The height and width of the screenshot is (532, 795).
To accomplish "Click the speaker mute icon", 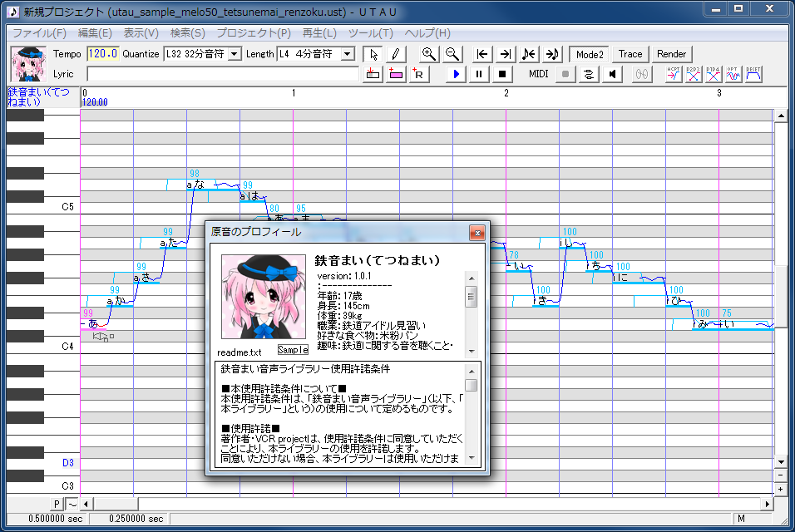I will coord(613,75).
